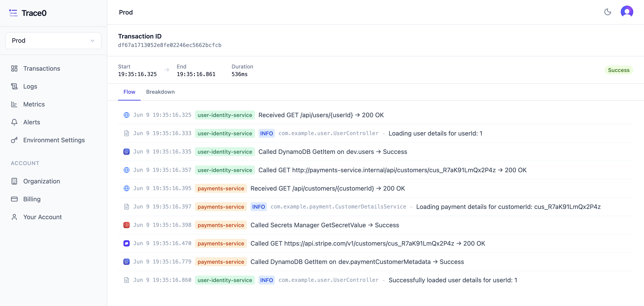Screen dimensions: 644x306
Task: Click 'Successfully loaded user details' message
Action: [x=453, y=280]
